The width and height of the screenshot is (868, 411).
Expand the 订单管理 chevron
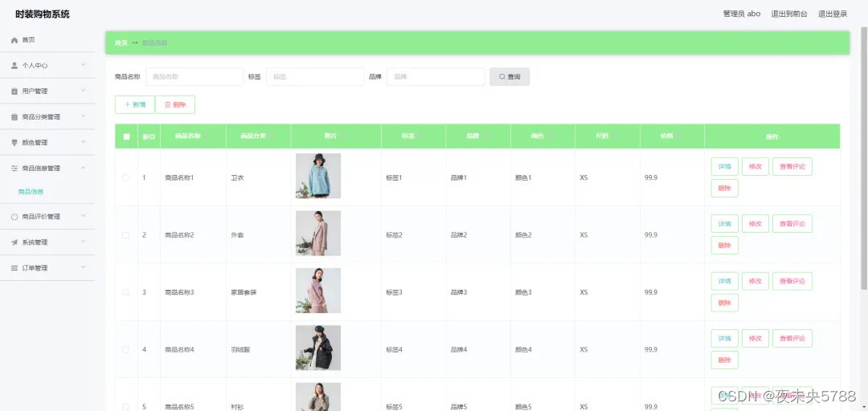pyautogui.click(x=83, y=267)
